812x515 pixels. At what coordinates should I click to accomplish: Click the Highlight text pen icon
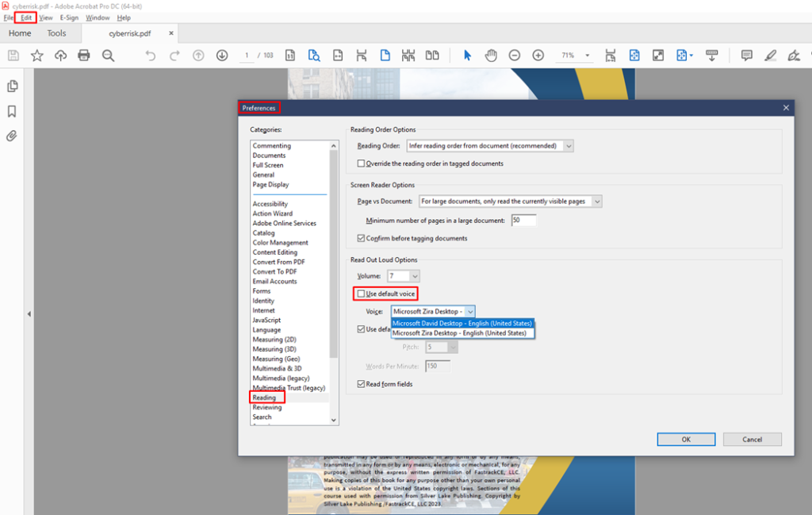tap(770, 56)
